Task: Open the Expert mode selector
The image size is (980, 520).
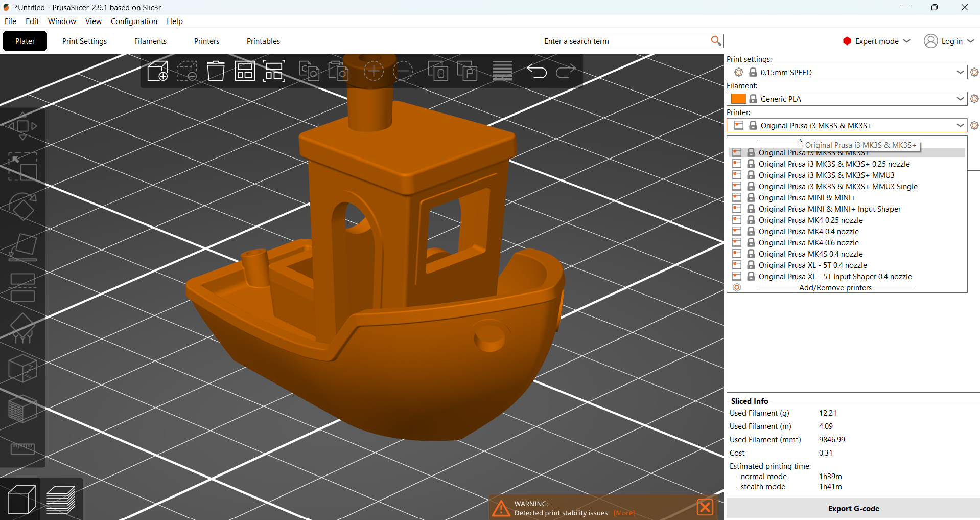Action: point(876,41)
